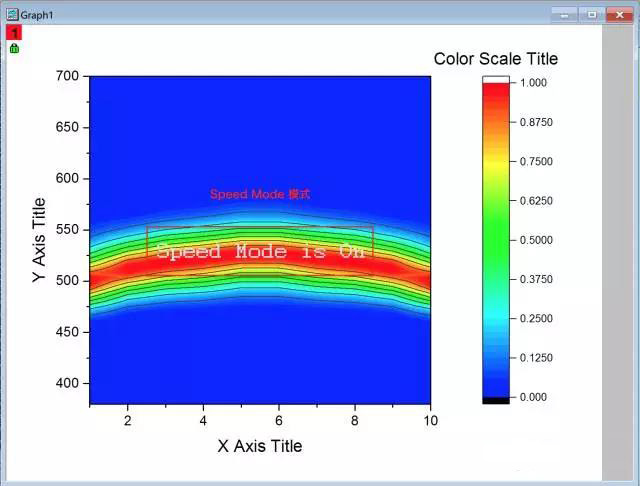Image resolution: width=640 pixels, height=486 pixels.
Task: Close the Graph1 window
Action: [x=620, y=15]
